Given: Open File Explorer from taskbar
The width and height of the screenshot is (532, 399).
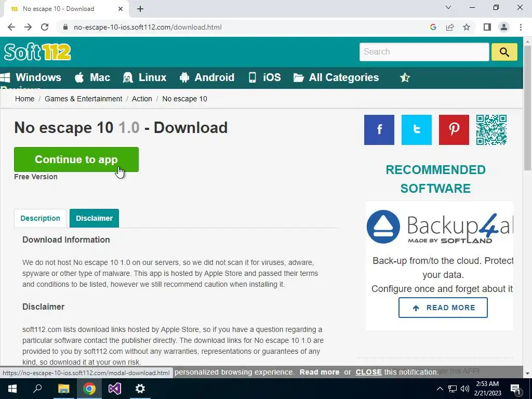Looking at the screenshot, I should (x=63, y=389).
